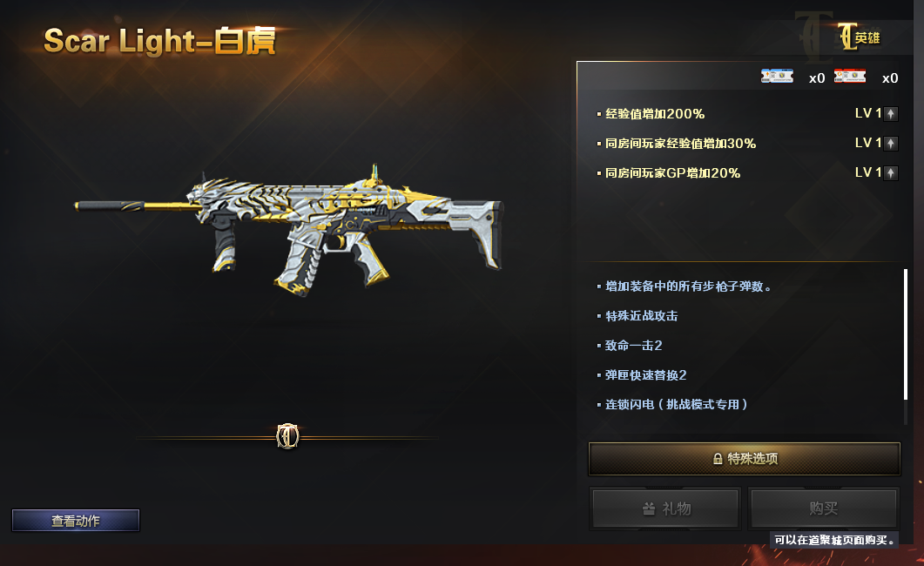Click the round emblem on divider line

pyautogui.click(x=287, y=436)
